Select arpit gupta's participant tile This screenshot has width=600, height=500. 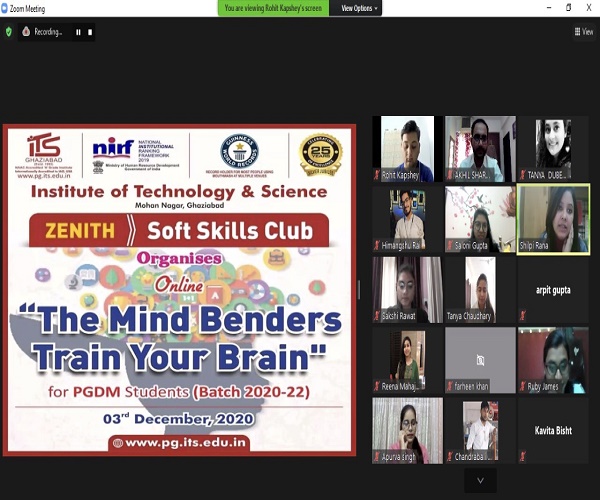tap(553, 290)
